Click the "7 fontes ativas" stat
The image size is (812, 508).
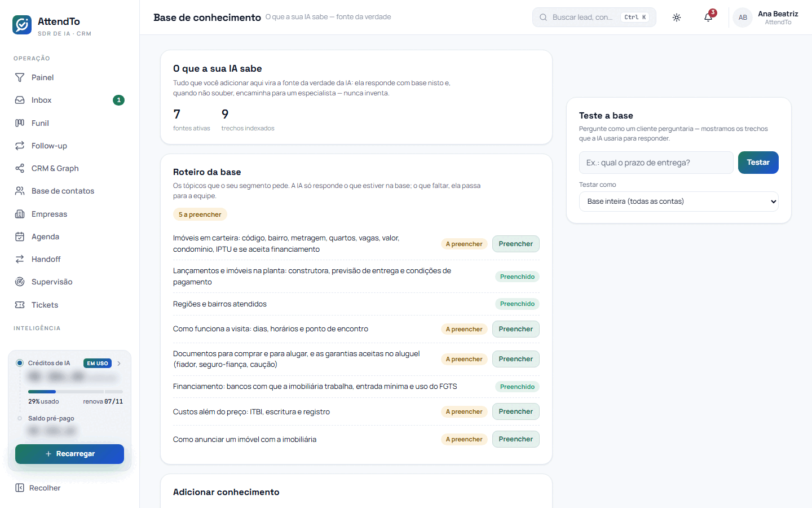tap(191, 120)
